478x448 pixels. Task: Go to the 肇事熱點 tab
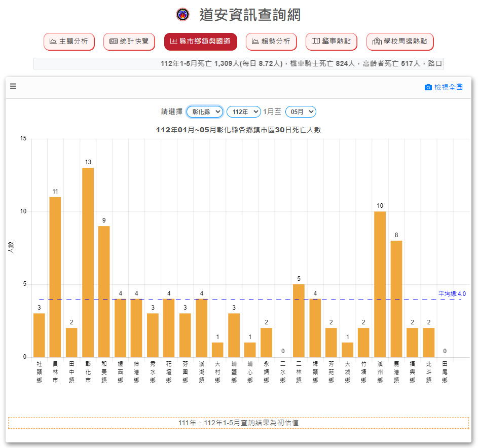(x=332, y=42)
